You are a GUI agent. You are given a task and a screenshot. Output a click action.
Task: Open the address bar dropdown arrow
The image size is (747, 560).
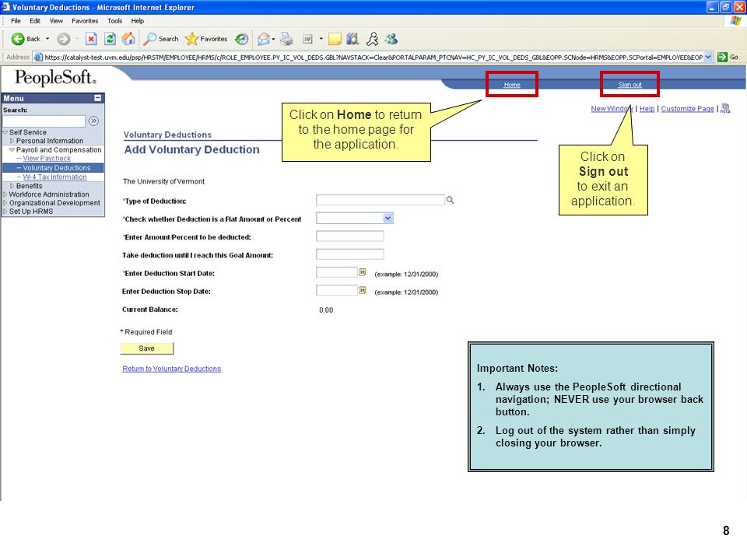point(708,57)
